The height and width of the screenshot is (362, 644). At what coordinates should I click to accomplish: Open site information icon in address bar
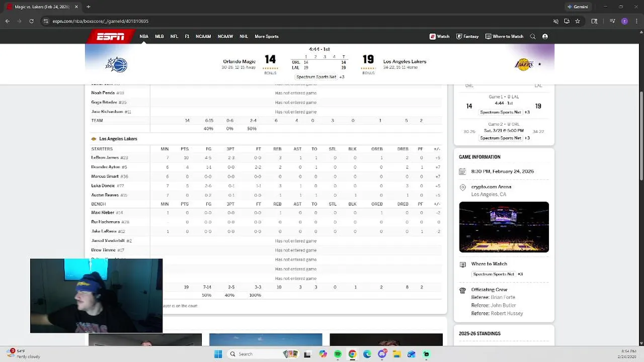coord(46,21)
